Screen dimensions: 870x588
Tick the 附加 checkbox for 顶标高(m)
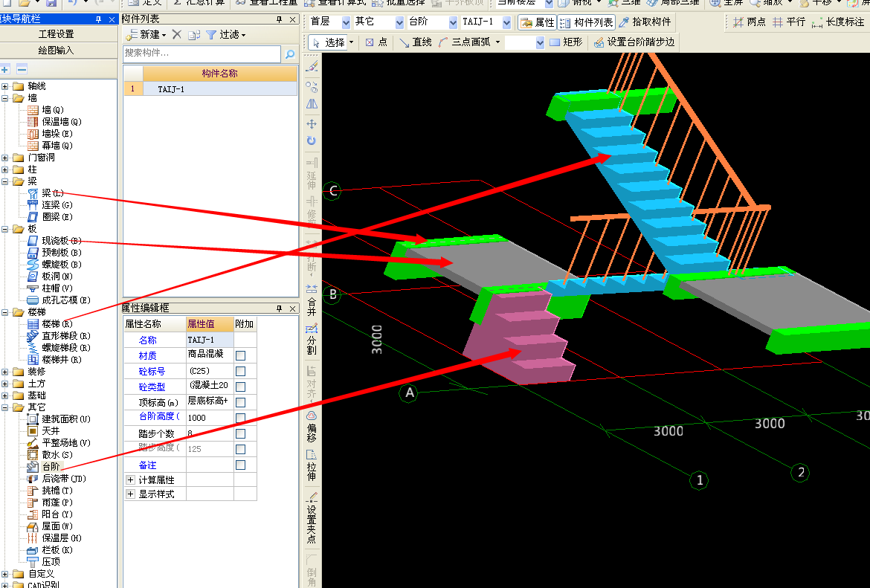[x=240, y=402]
